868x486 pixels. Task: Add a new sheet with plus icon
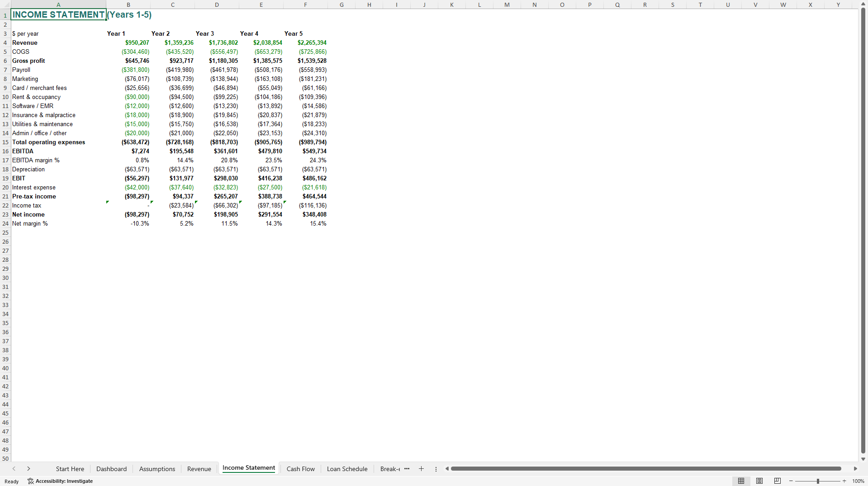pos(421,469)
